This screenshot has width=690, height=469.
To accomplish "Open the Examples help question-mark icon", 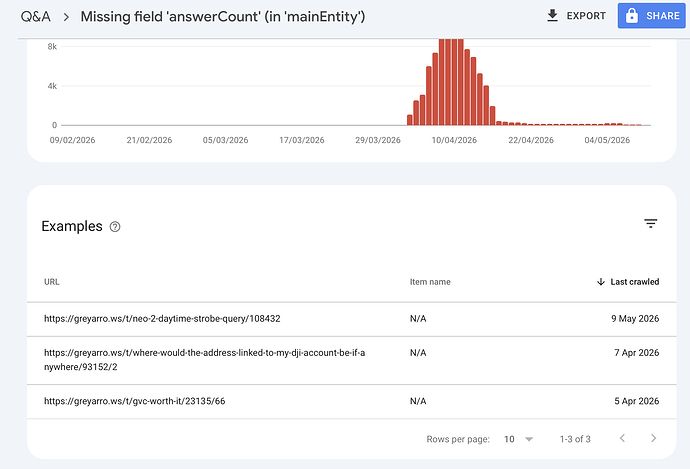I will pos(115,227).
